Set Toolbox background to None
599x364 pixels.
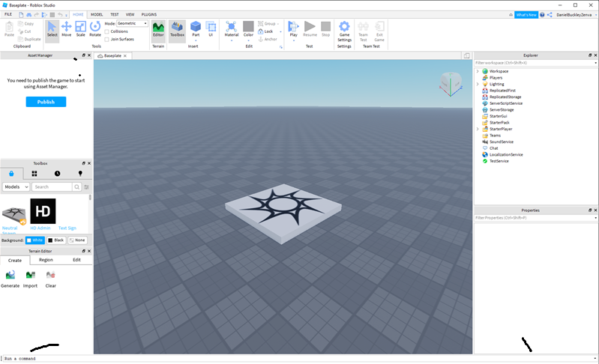[x=77, y=240]
